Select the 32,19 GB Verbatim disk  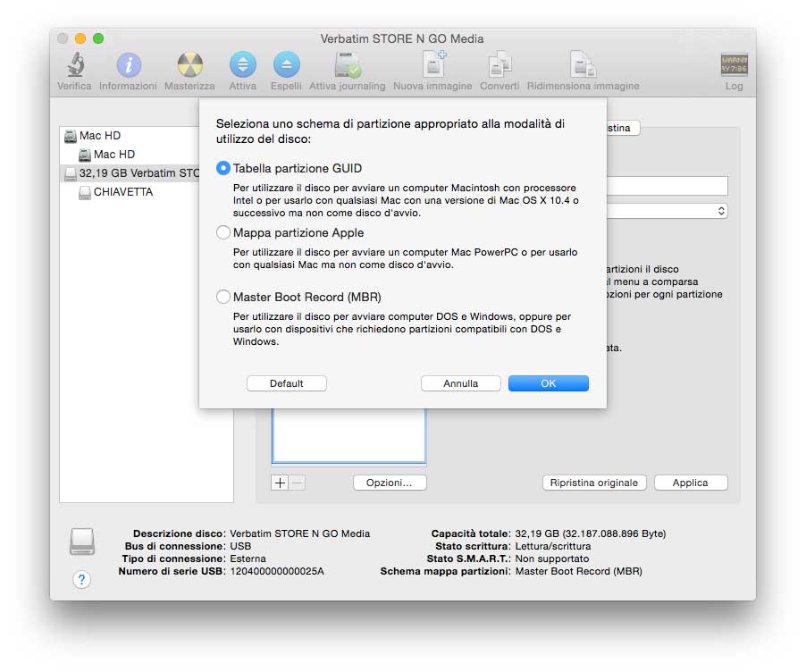130,173
